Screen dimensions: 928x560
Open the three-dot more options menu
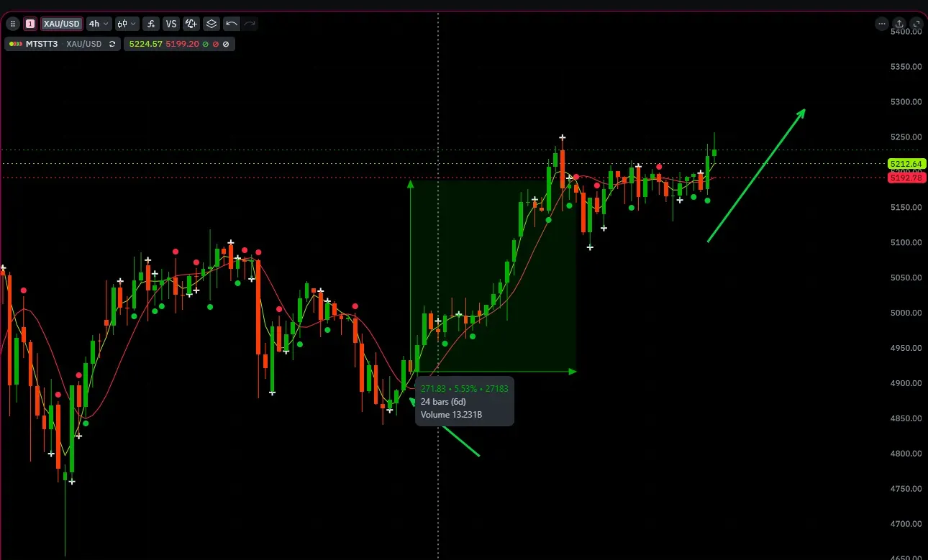pyautogui.click(x=881, y=24)
